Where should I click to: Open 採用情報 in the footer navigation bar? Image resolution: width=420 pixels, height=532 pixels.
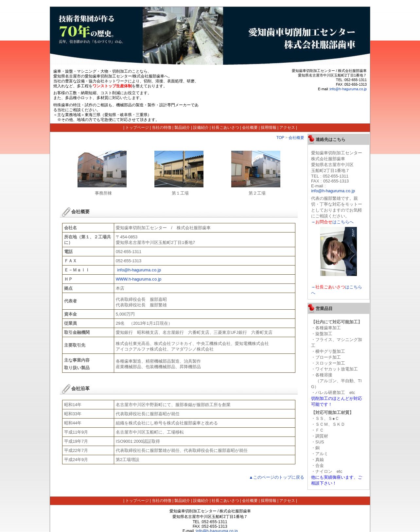268,501
